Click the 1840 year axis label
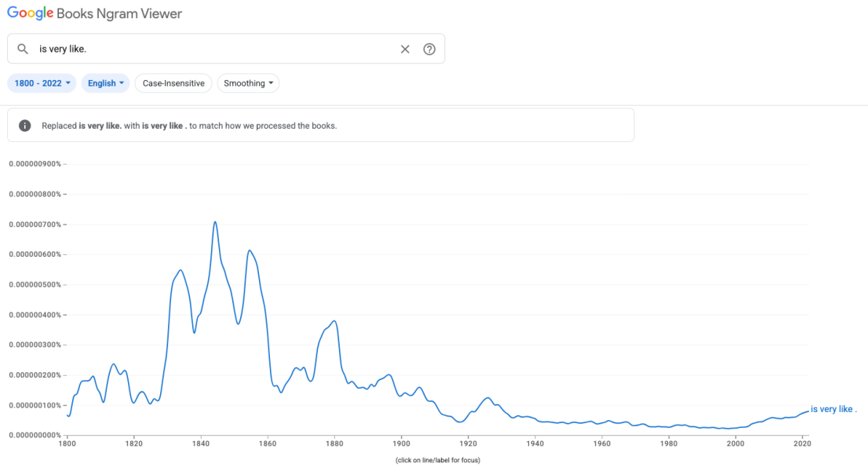This screenshot has width=868, height=471. [201, 444]
